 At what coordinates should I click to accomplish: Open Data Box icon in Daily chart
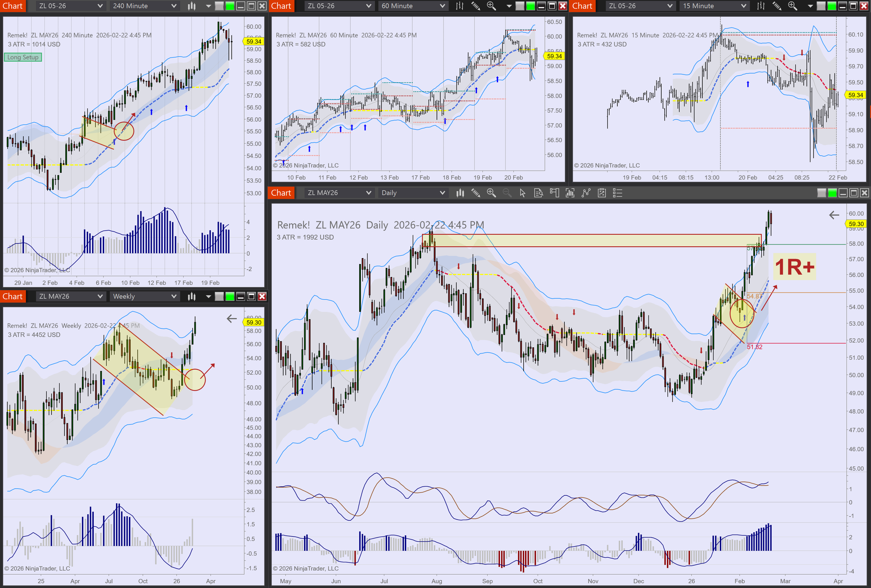tap(538, 193)
